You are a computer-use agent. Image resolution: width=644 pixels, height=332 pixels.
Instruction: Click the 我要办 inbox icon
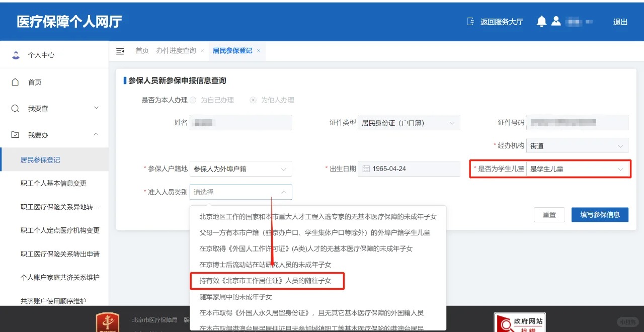(15, 135)
